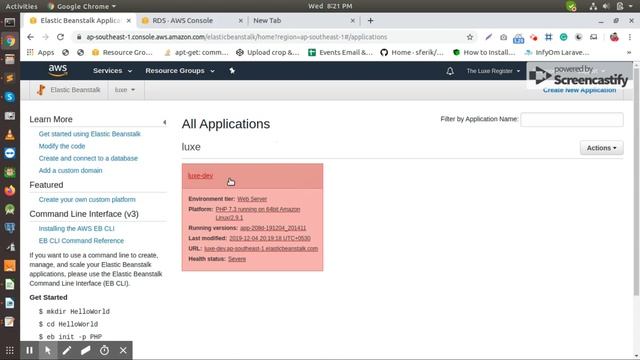Open Sublime Text from the dock
This screenshot has width=640, height=360.
tap(10, 78)
